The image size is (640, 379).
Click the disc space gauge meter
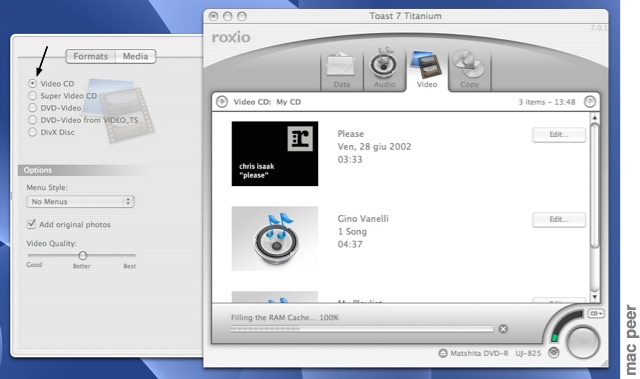click(x=566, y=326)
